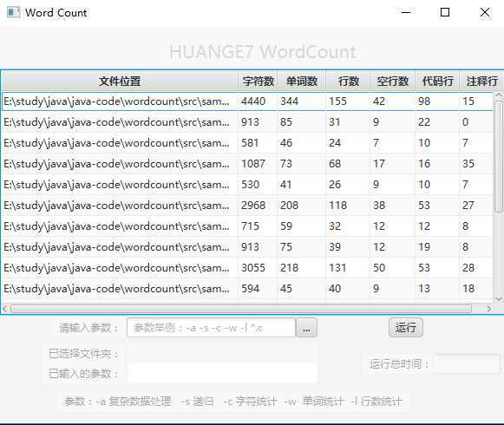Select the character count cell 1087
Screen dimensions: 504x425
(258, 164)
